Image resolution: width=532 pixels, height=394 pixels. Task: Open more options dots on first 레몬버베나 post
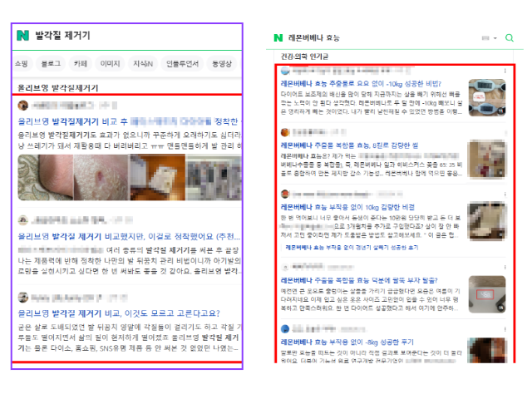tap(505, 71)
